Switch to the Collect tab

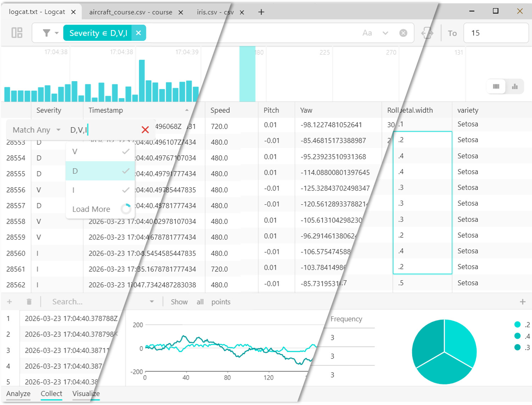click(x=51, y=394)
